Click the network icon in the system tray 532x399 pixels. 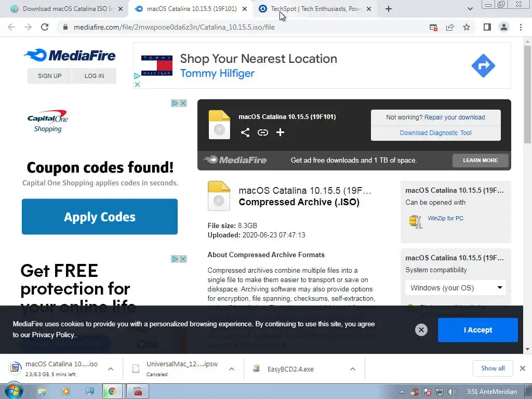click(x=440, y=392)
